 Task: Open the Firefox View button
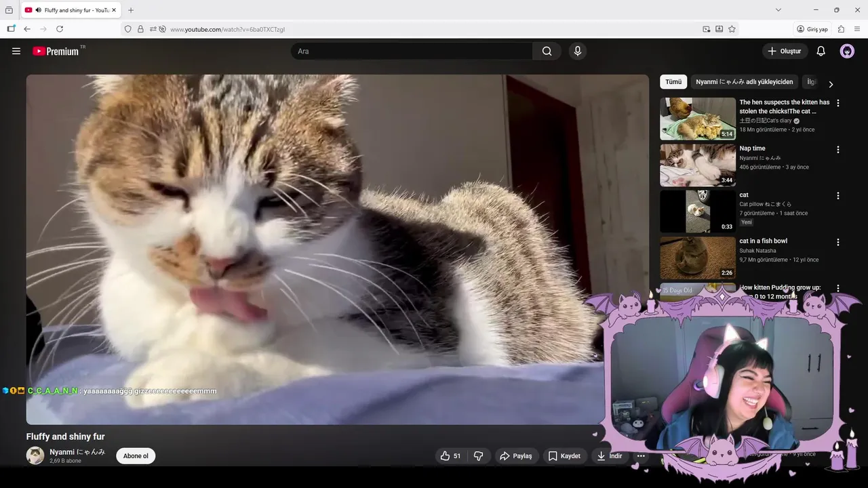point(9,10)
